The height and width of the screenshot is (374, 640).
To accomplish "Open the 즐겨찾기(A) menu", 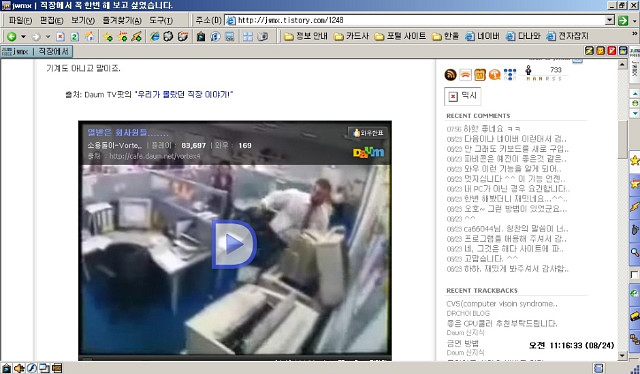I will (x=122, y=20).
